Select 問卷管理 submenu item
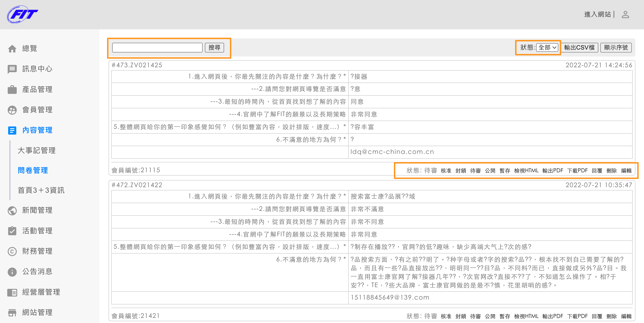Image resolution: width=644 pixels, height=323 pixels. (x=33, y=171)
